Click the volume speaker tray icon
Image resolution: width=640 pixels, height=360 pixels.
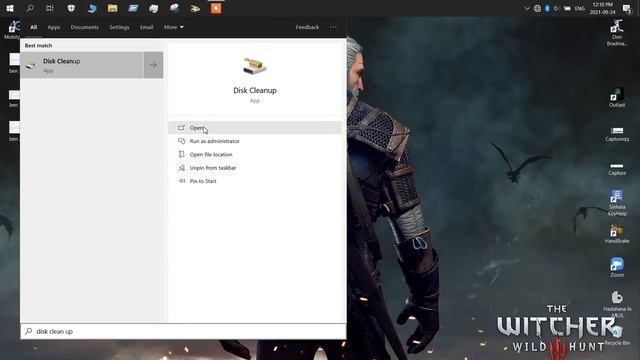557,9
